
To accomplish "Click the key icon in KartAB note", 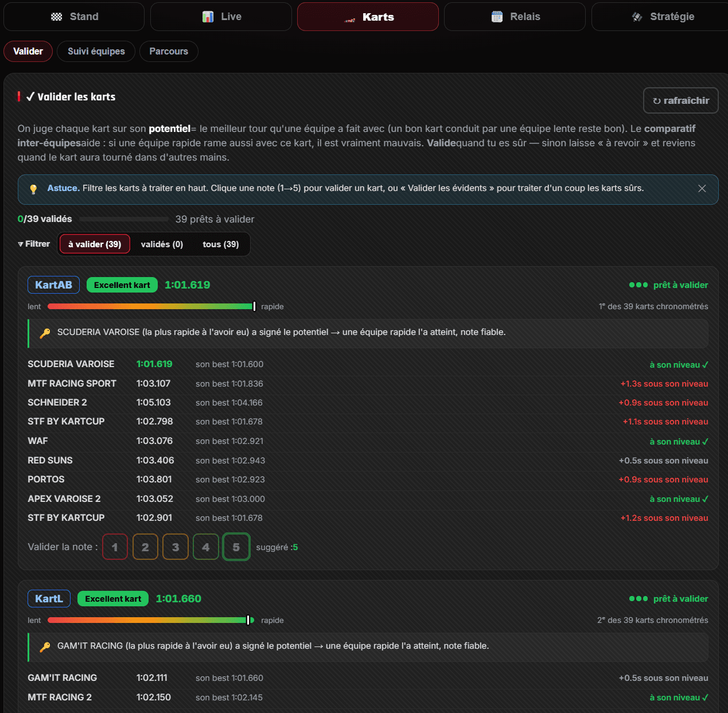I will pos(45,333).
